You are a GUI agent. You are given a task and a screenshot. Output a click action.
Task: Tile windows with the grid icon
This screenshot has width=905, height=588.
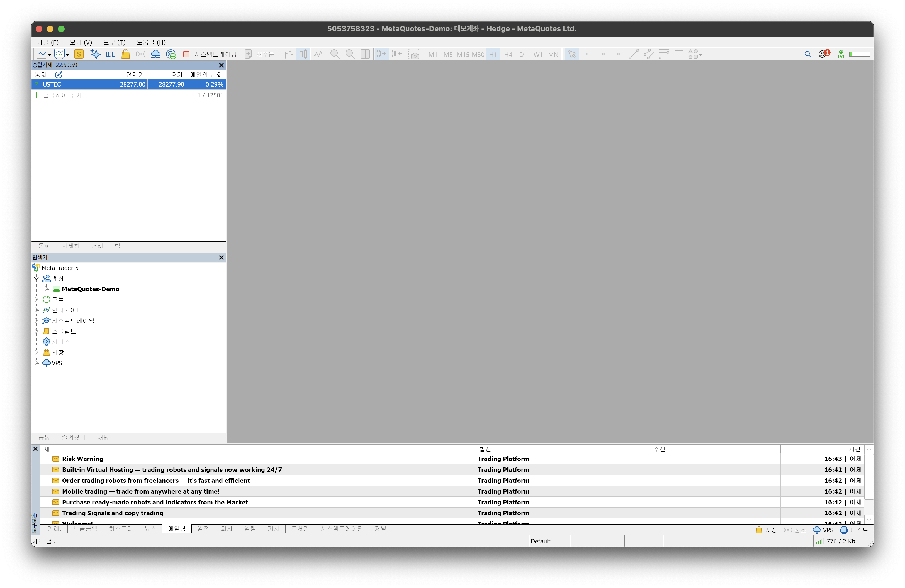coord(365,54)
